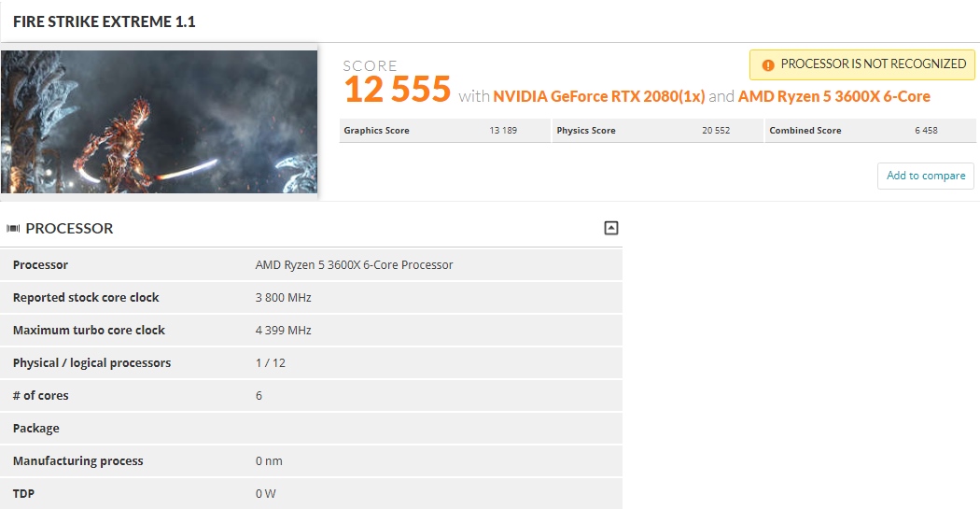
Task: Collapse the Processor section with arrow icon
Action: [611, 228]
